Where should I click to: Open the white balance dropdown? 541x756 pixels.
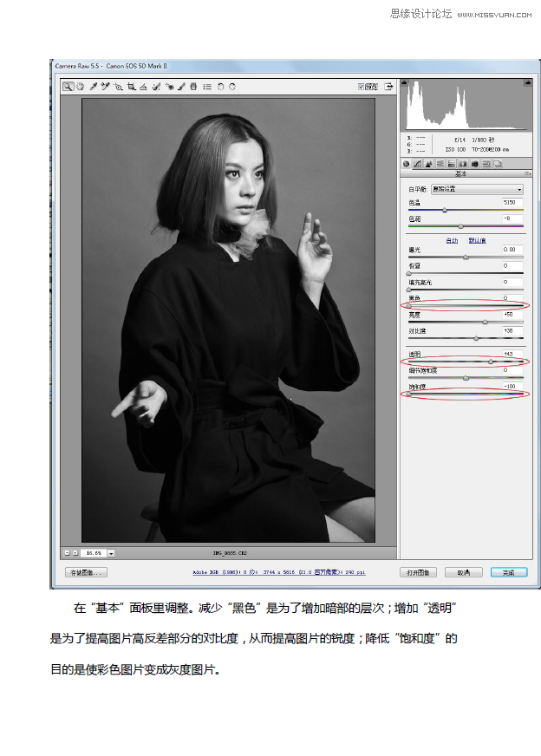[477, 189]
